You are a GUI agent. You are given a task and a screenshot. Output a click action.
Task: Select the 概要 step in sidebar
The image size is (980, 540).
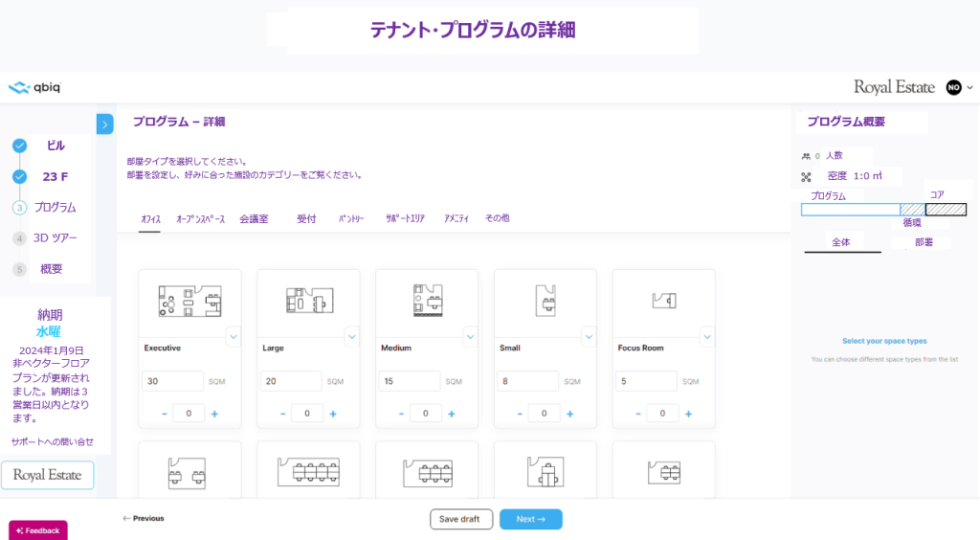[52, 269]
